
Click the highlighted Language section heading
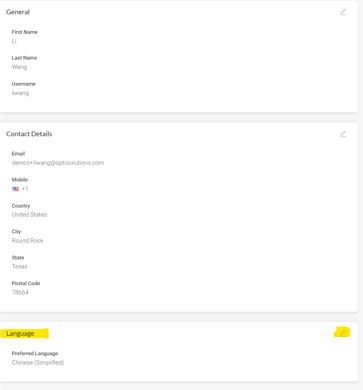pos(20,333)
